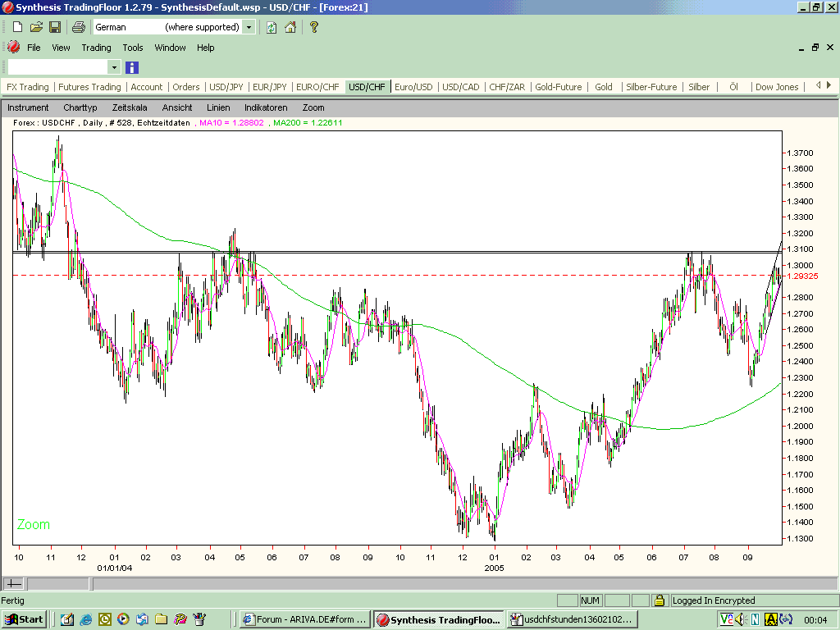Screen dimensions: 840x630
Task: Open the Help menu
Action: (206, 47)
